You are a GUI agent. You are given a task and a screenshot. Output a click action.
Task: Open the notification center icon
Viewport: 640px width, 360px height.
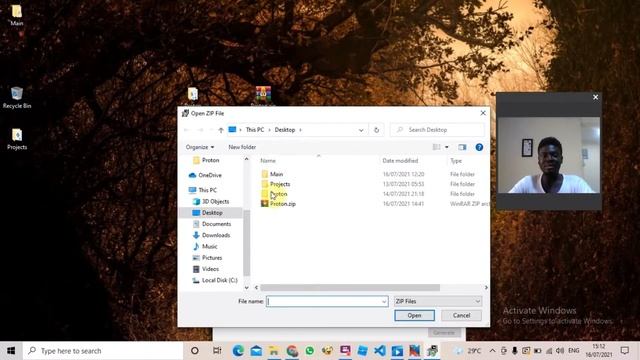pyautogui.click(x=624, y=351)
